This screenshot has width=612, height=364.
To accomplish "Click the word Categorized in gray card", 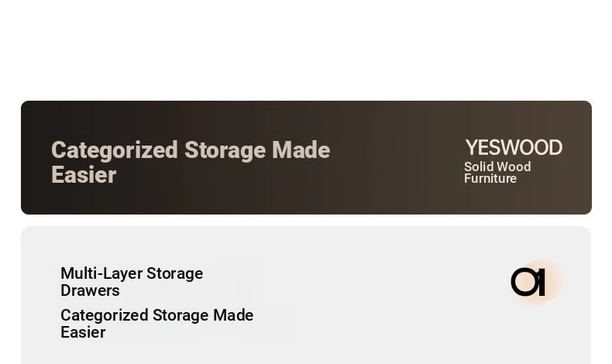I will point(105,315).
